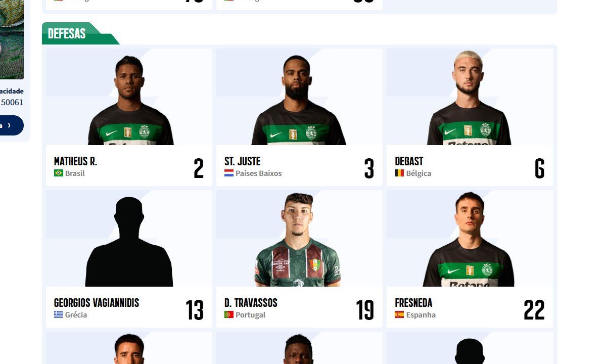
Task: Click the Brazil flag icon under Matheus R.
Action: [x=59, y=173]
